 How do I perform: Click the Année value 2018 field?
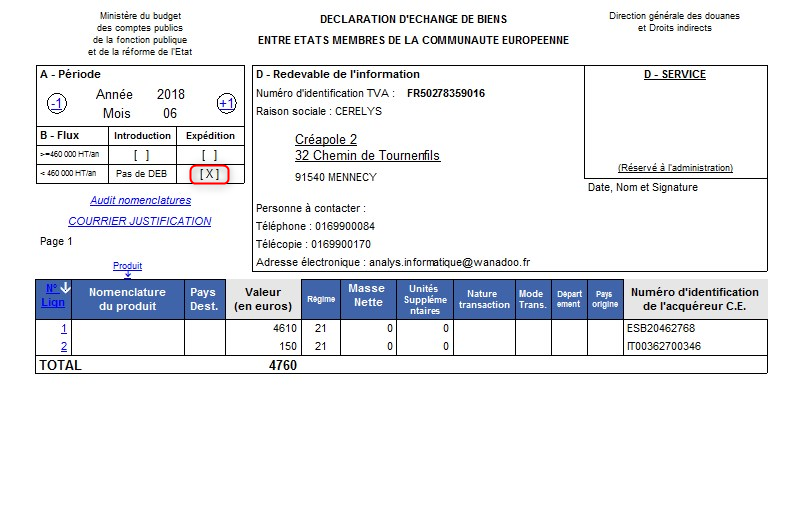pyautogui.click(x=171, y=95)
